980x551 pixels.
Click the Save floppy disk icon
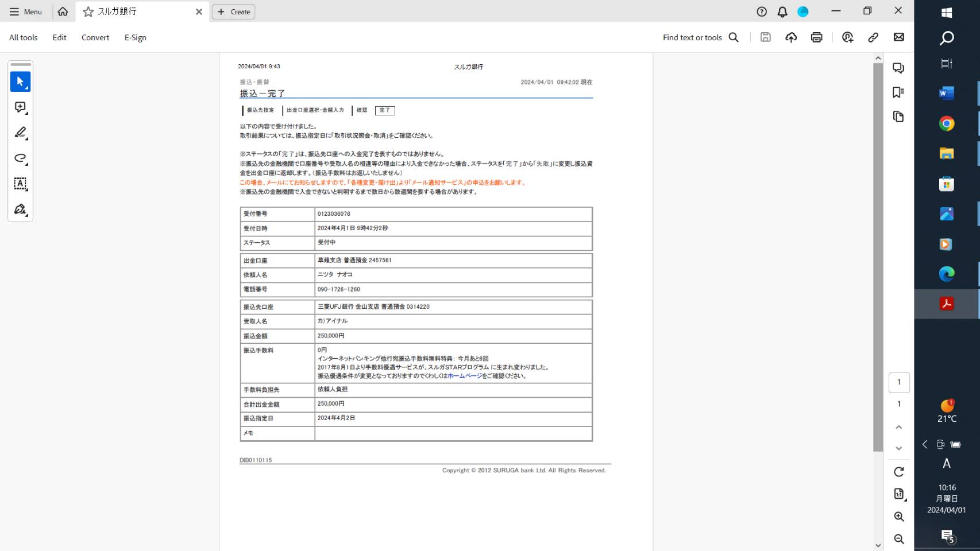point(766,37)
